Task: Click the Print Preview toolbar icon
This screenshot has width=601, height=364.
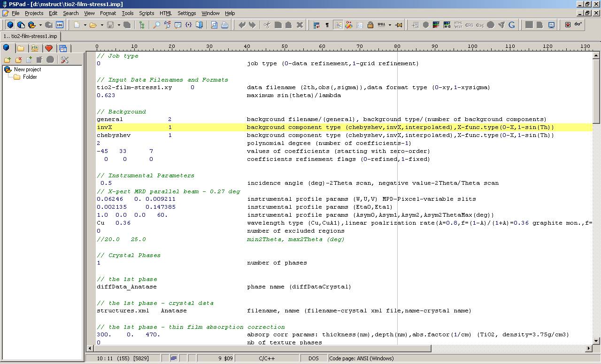Action: (214, 25)
